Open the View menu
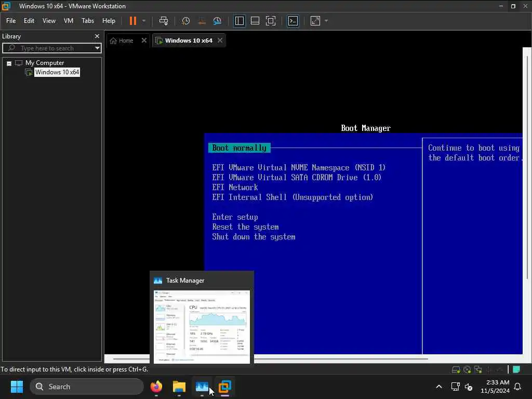The image size is (532, 399). [x=49, y=21]
